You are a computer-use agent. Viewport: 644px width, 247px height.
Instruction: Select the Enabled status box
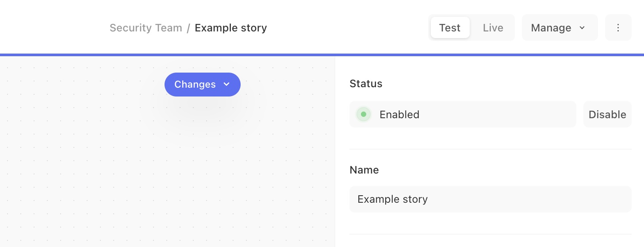pyautogui.click(x=463, y=114)
